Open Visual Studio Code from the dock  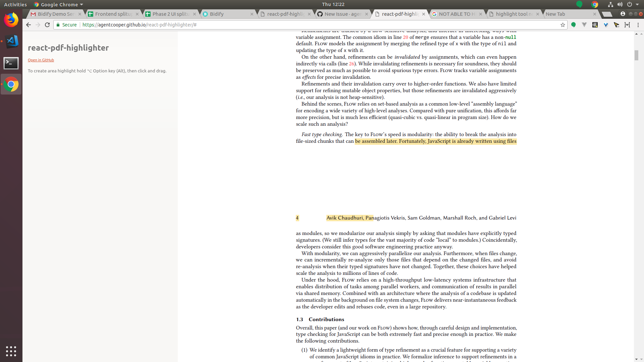pos(11,41)
